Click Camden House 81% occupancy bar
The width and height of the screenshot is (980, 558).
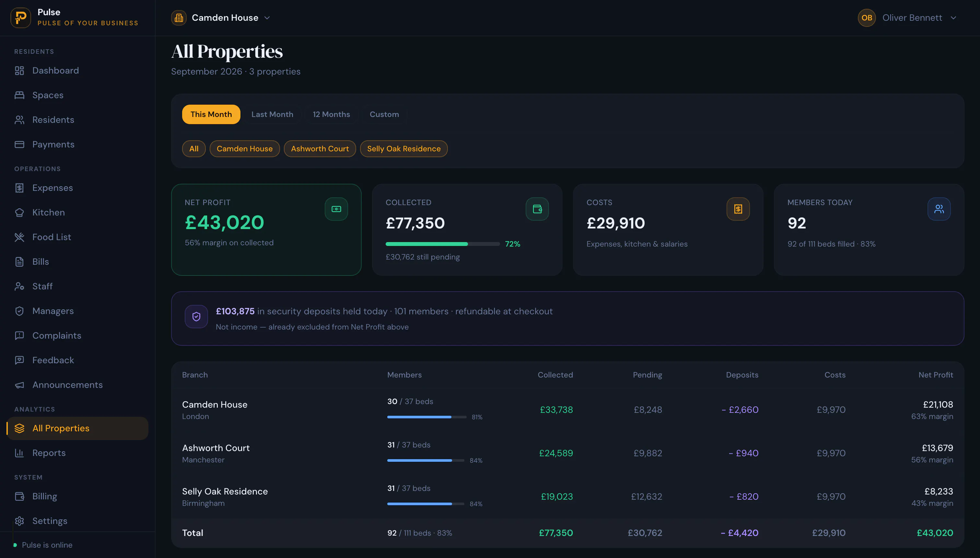[426, 417]
